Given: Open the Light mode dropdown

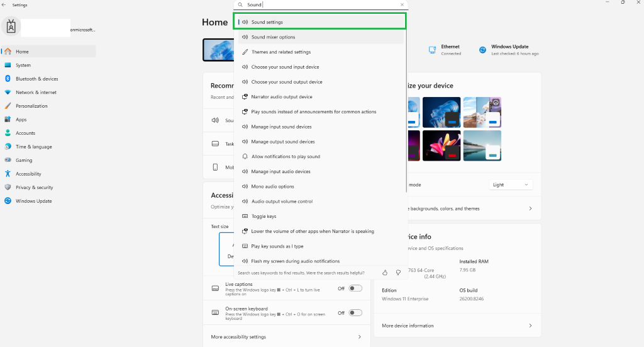Looking at the screenshot, I should (x=511, y=185).
